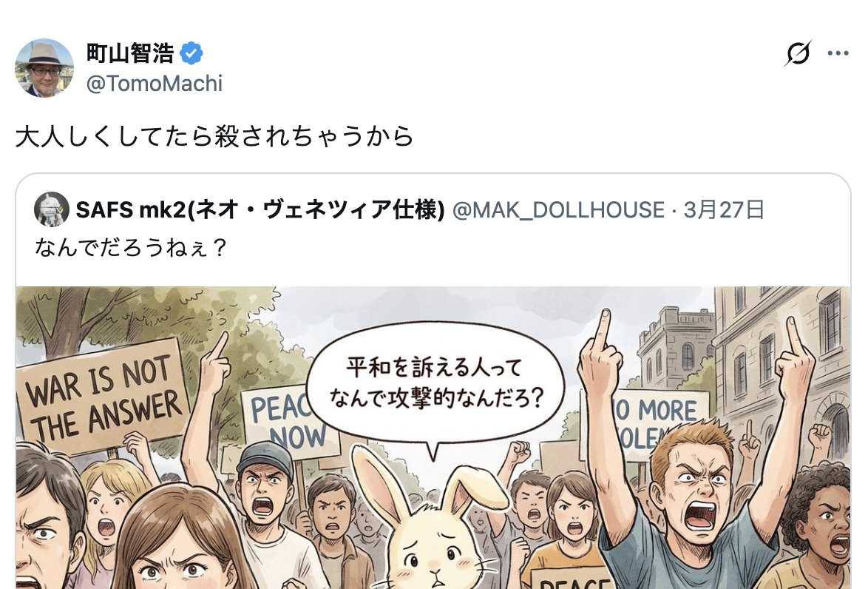
Task: Open 町山智浩's profile avatar photo
Action: click(x=44, y=68)
